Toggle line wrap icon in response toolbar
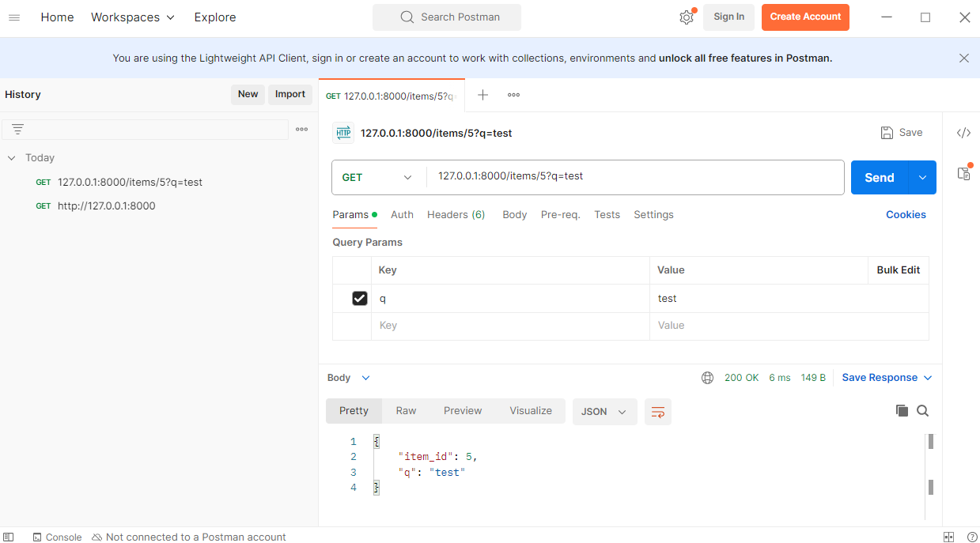 click(x=657, y=412)
